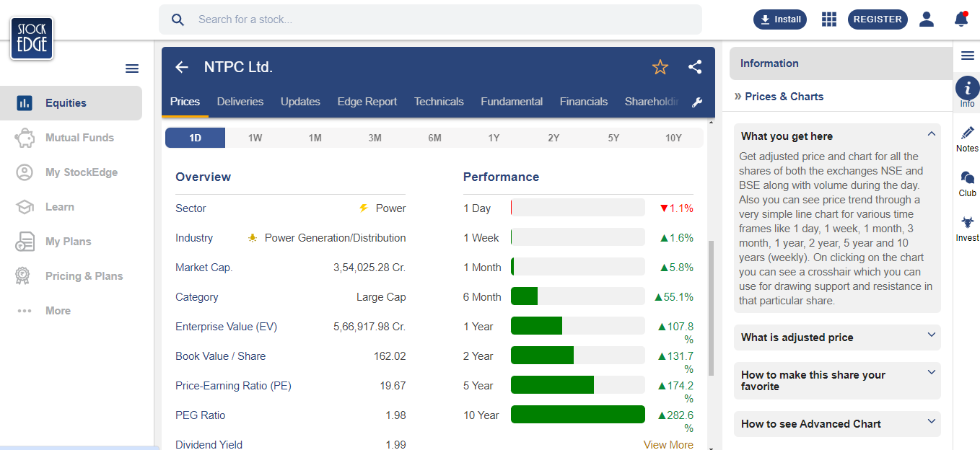Select the 5Y time frame

[x=613, y=138]
